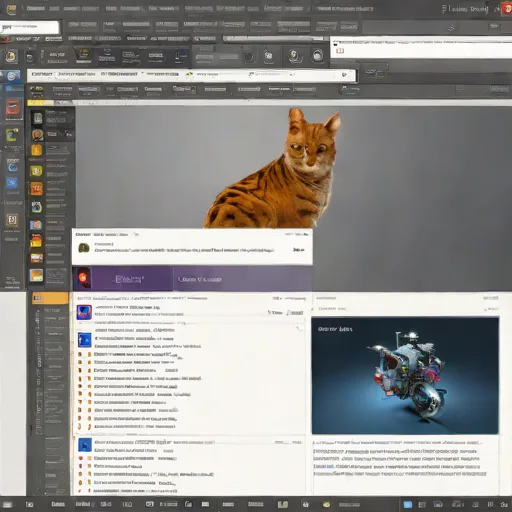512x512 pixels.
Task: Open the bright blue icon in the bottom taskbar
Action: point(408,505)
